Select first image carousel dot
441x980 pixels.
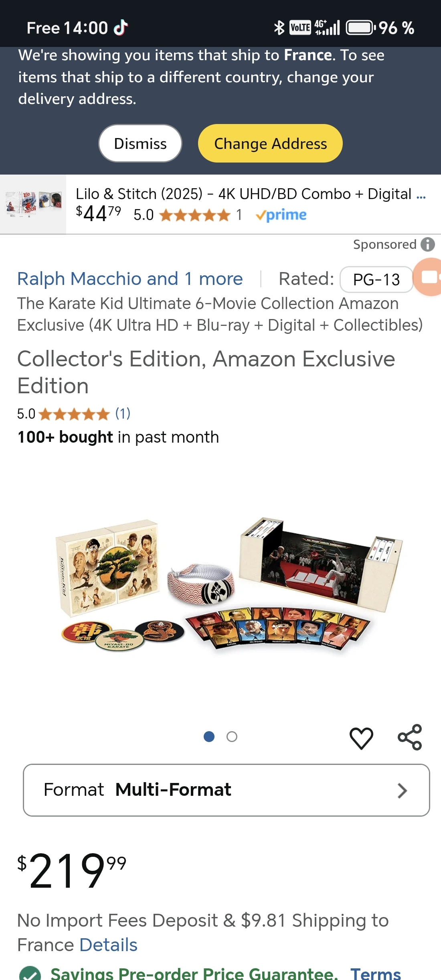209,737
